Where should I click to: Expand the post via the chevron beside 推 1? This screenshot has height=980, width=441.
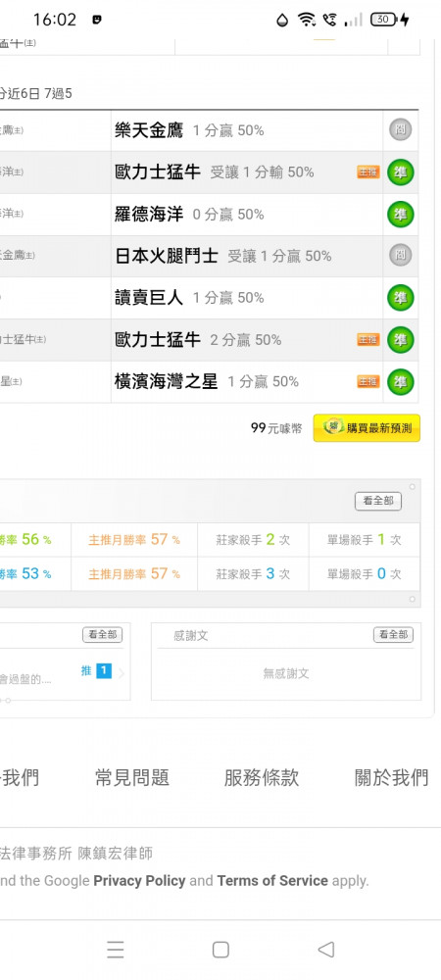(122, 673)
